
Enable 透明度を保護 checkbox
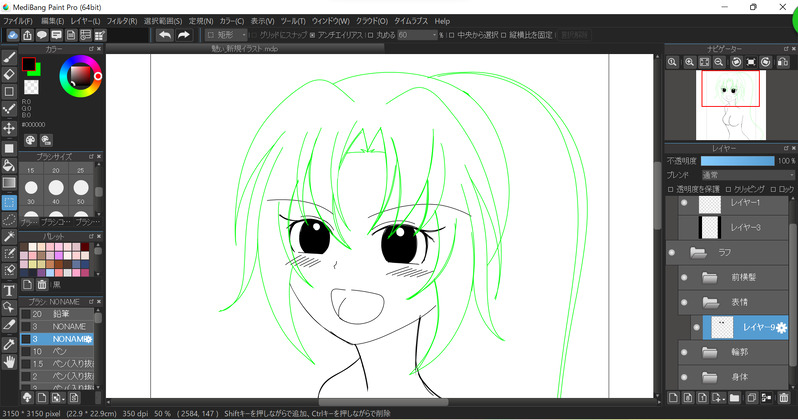tap(670, 189)
